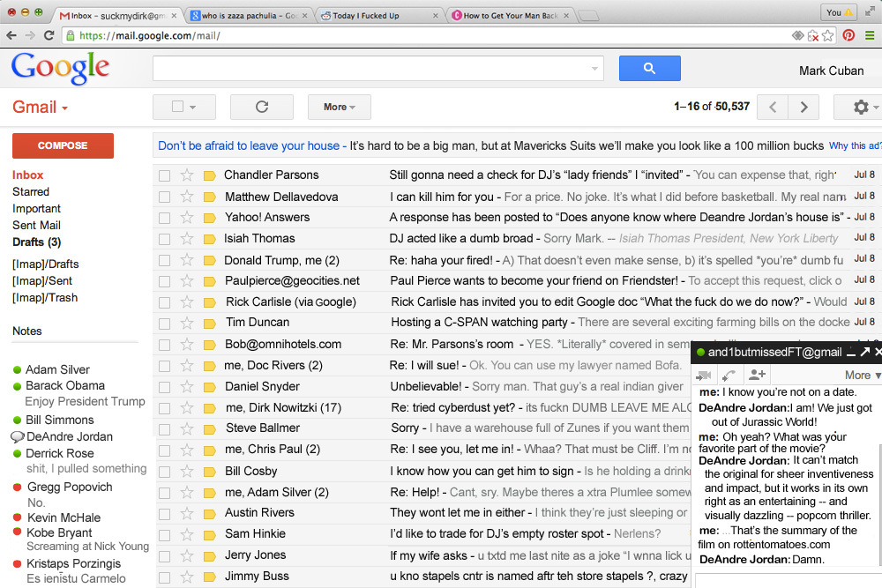Open the settings gear menu
882x588 pixels.
point(861,107)
